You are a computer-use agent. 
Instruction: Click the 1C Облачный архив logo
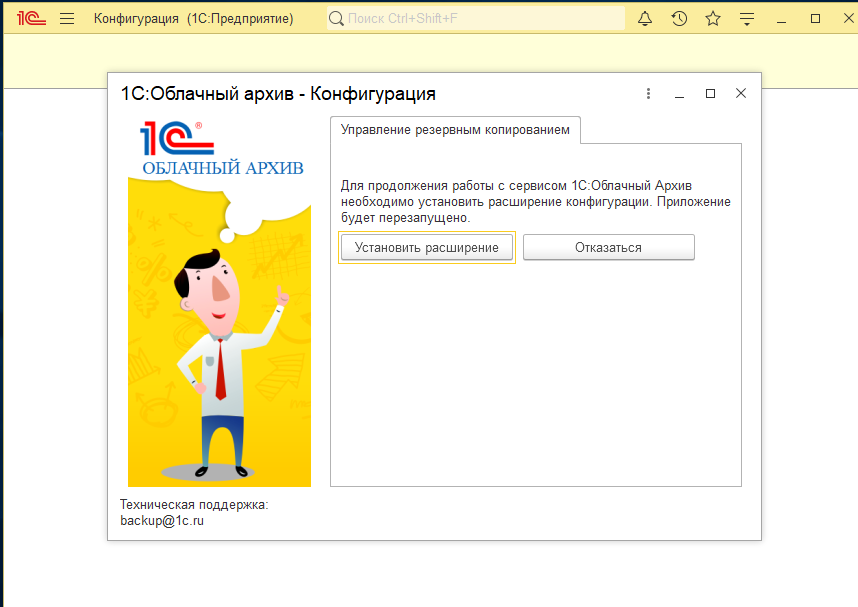(x=222, y=148)
